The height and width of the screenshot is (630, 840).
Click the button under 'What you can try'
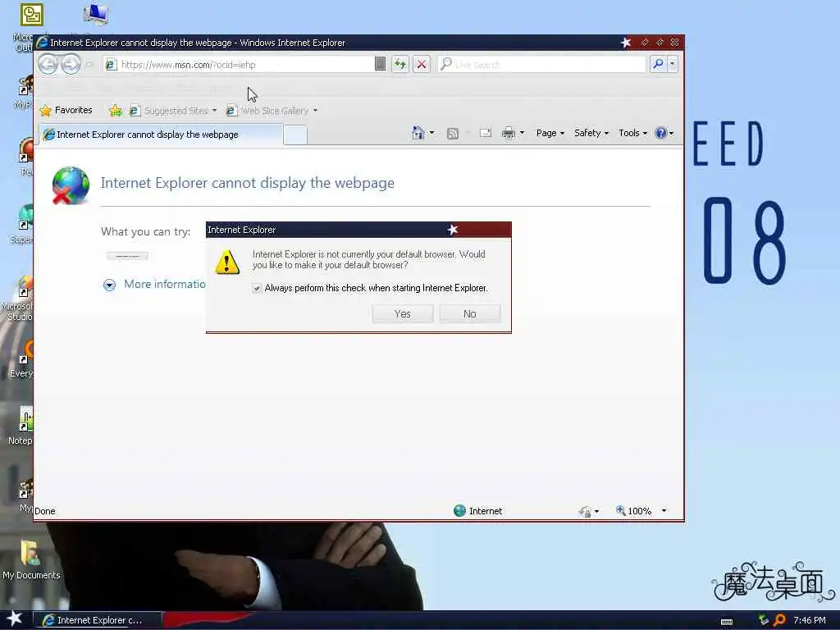(127, 256)
